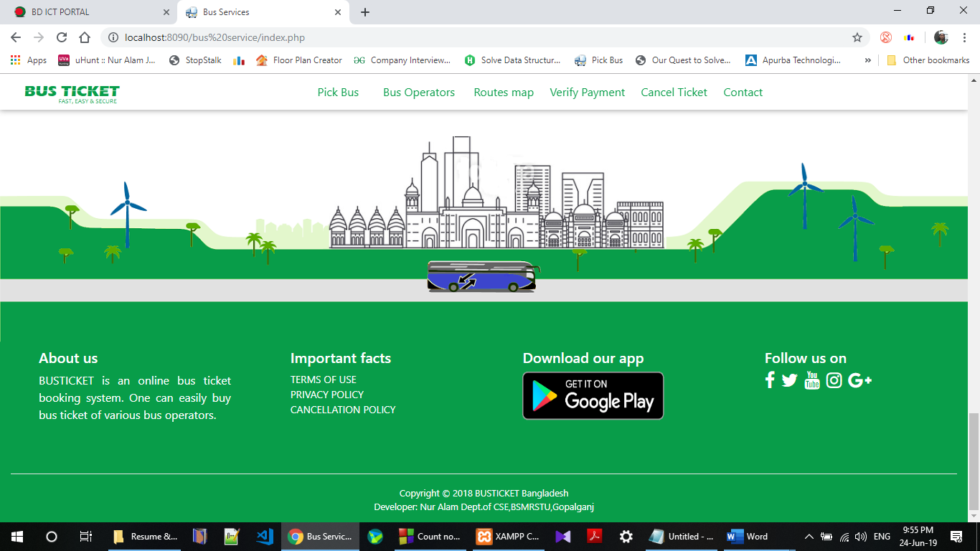Image resolution: width=980 pixels, height=551 pixels.
Task: Click the red S extension icon
Action: pyautogui.click(x=886, y=37)
